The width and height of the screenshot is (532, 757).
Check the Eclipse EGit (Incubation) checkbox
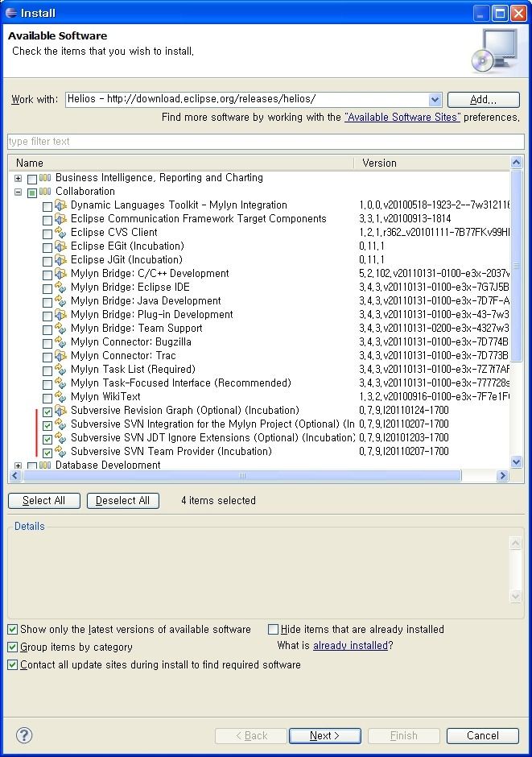click(x=47, y=248)
